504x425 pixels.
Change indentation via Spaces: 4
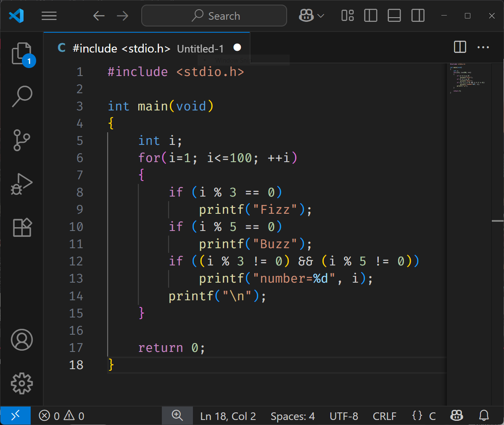(293, 416)
